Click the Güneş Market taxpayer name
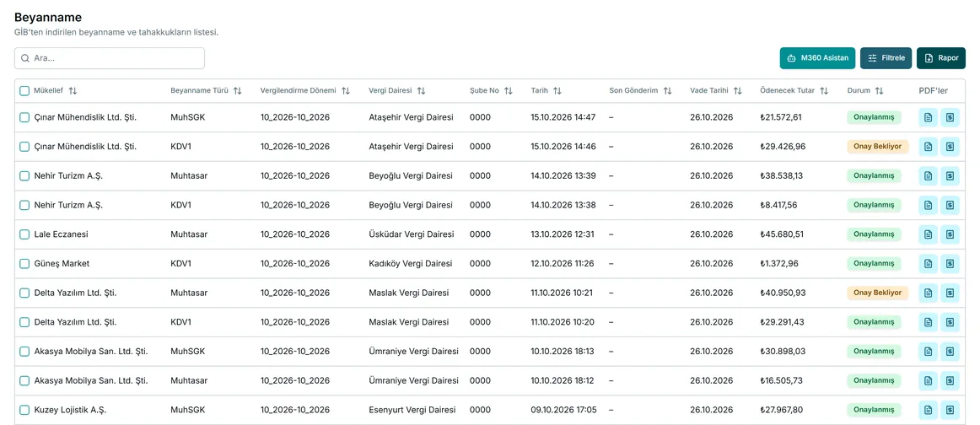This screenshot has height=425, width=980. [x=62, y=264]
